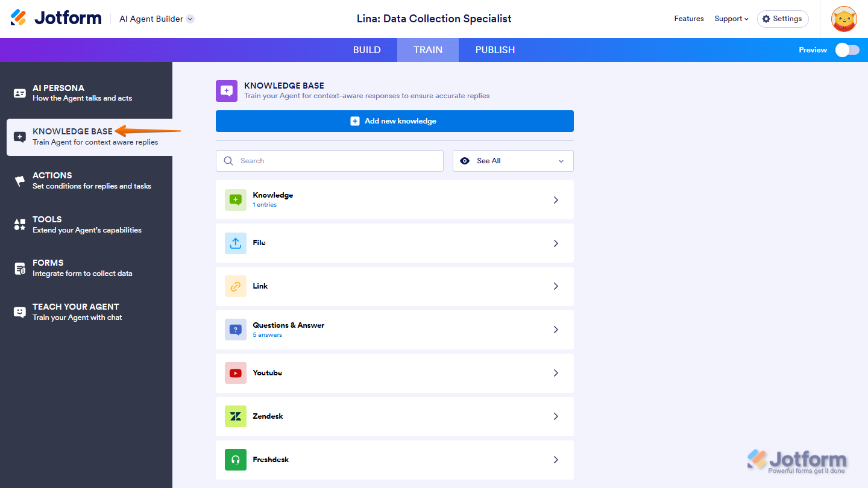Click the Questions & Answer icon
This screenshot has width=868, height=488.
[x=236, y=330]
